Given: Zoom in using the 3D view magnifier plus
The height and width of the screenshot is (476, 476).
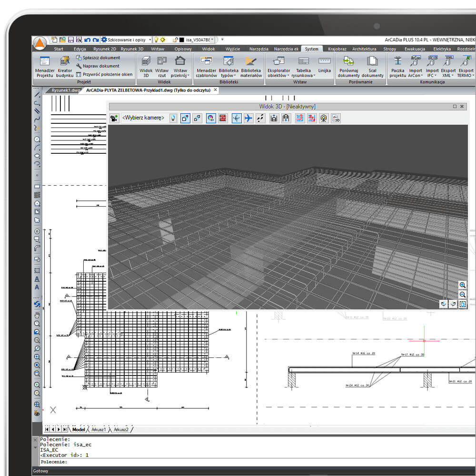Looking at the screenshot, I should [462, 285].
